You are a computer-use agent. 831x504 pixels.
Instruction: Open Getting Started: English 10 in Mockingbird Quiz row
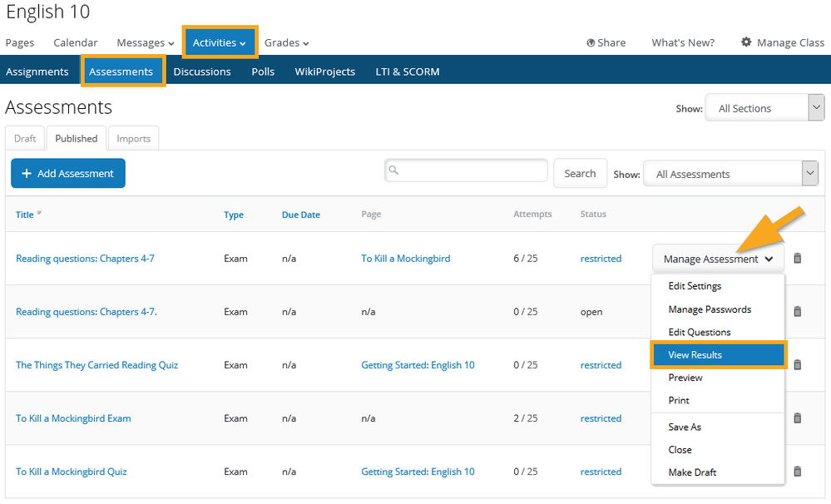[x=418, y=471]
